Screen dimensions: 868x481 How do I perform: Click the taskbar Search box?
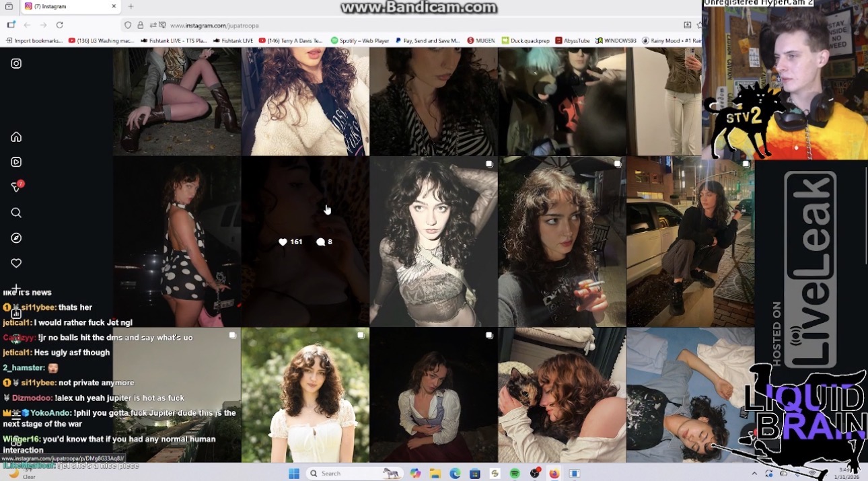click(x=355, y=474)
